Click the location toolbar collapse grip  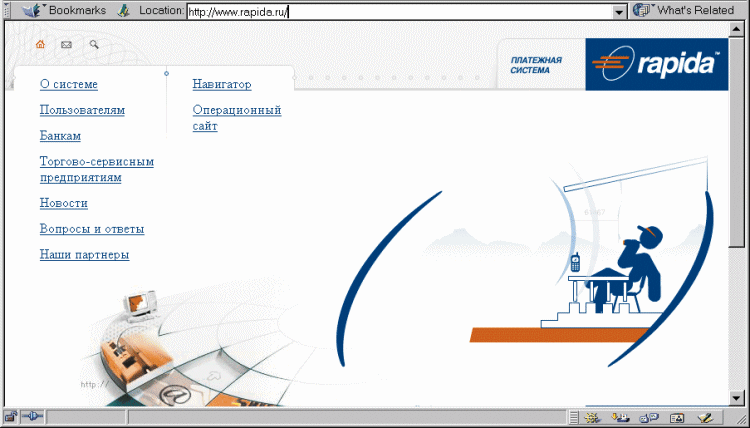[x=6, y=10]
